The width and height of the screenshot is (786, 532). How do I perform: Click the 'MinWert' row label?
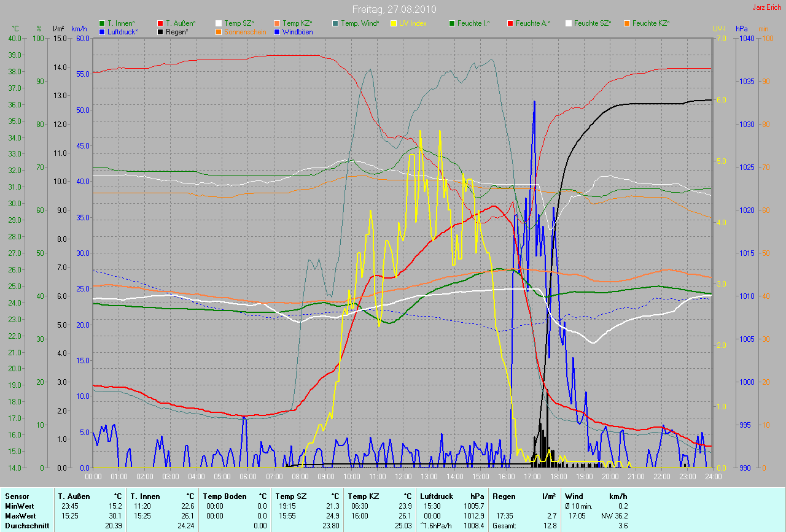click(19, 506)
